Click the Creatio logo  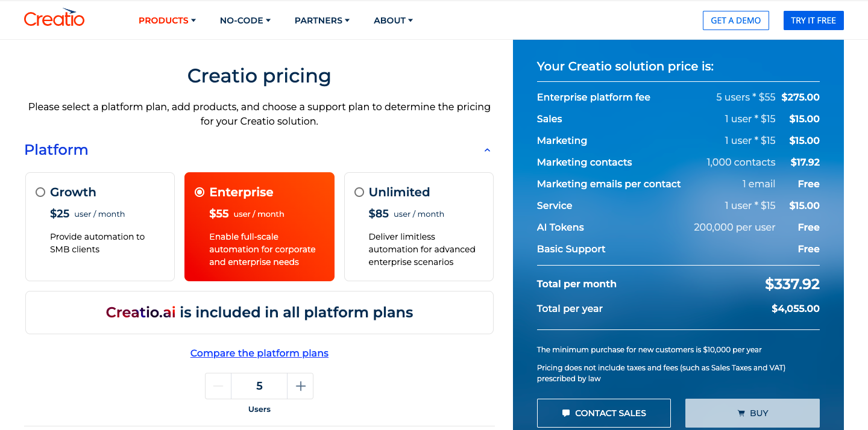(54, 18)
